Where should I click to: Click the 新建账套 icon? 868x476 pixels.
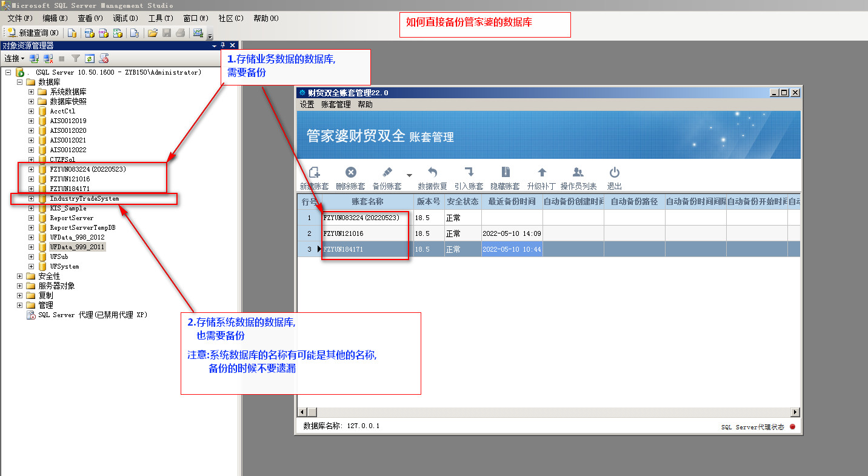[314, 173]
